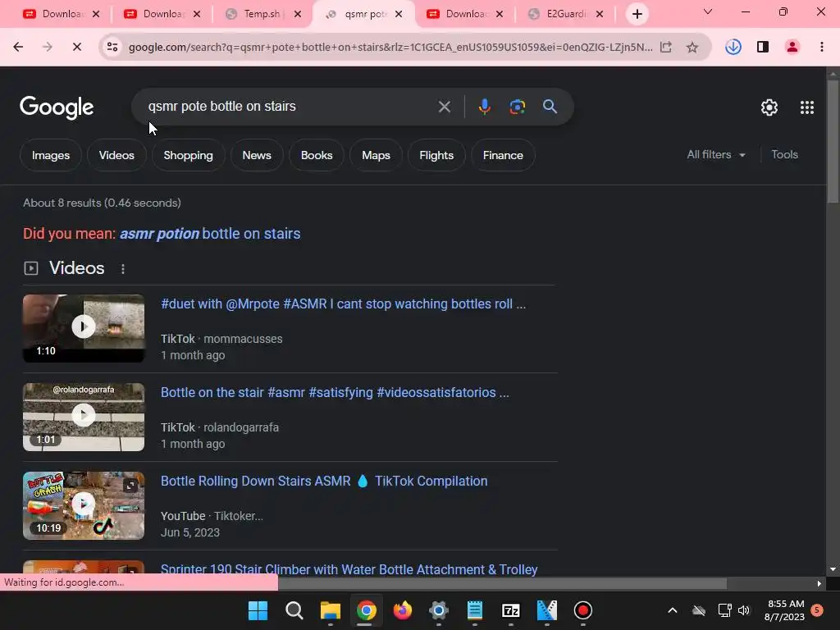Open the notepad app in taskbar
Viewport: 840px width, 630px height.
pyautogui.click(x=475, y=610)
